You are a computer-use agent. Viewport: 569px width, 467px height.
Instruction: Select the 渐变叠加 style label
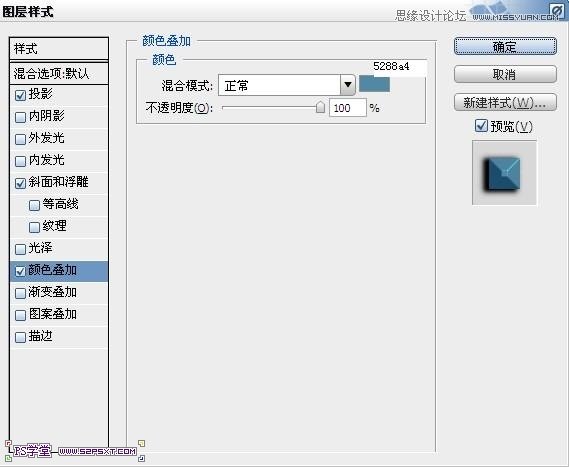point(53,292)
